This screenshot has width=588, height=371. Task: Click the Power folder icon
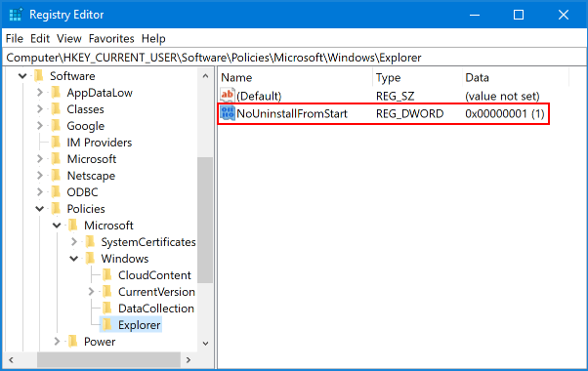pyautogui.click(x=72, y=342)
